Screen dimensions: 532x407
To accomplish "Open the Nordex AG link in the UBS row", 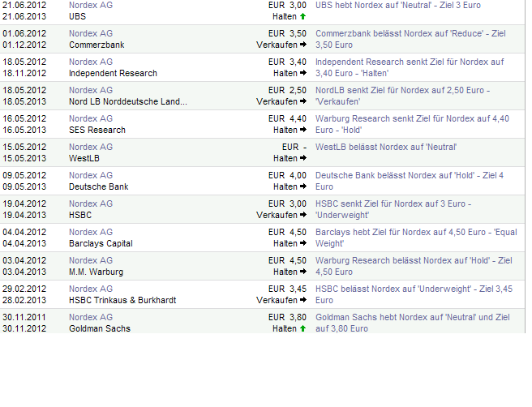I will click(91, 5).
